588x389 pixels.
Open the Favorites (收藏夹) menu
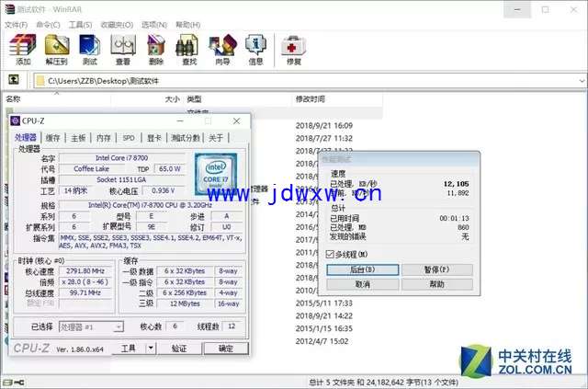coord(117,25)
